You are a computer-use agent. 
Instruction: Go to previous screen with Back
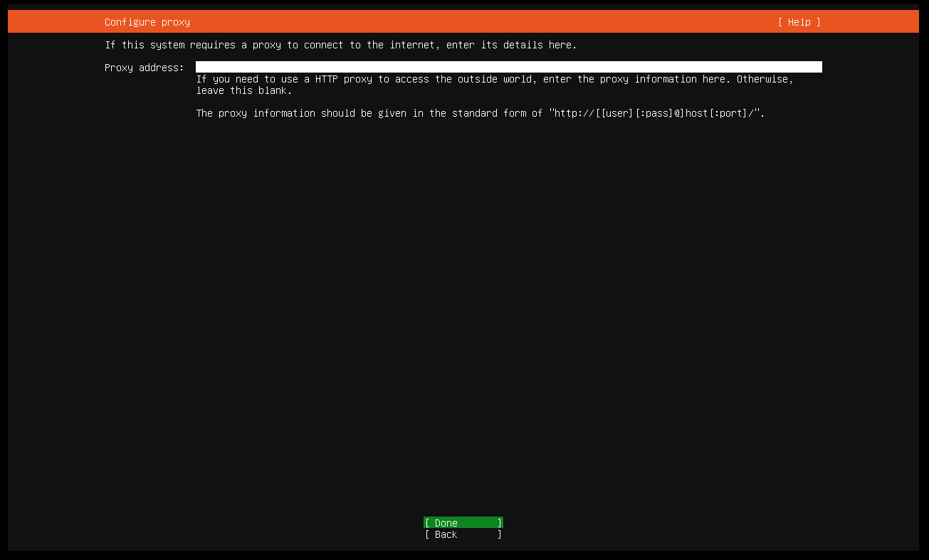(x=463, y=534)
